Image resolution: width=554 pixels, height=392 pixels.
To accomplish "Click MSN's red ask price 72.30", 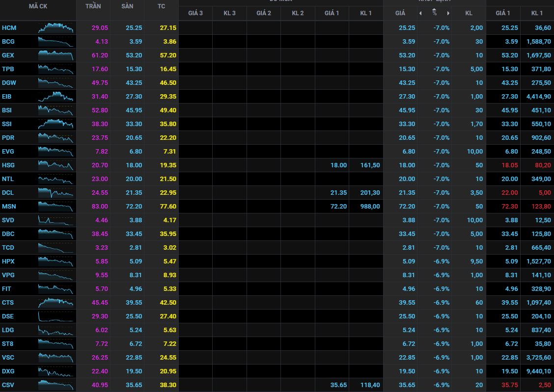I will coord(502,207).
